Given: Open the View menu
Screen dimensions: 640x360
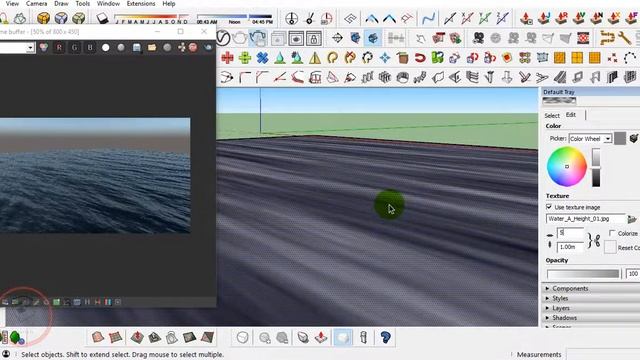Looking at the screenshot, I should coord(12,4).
